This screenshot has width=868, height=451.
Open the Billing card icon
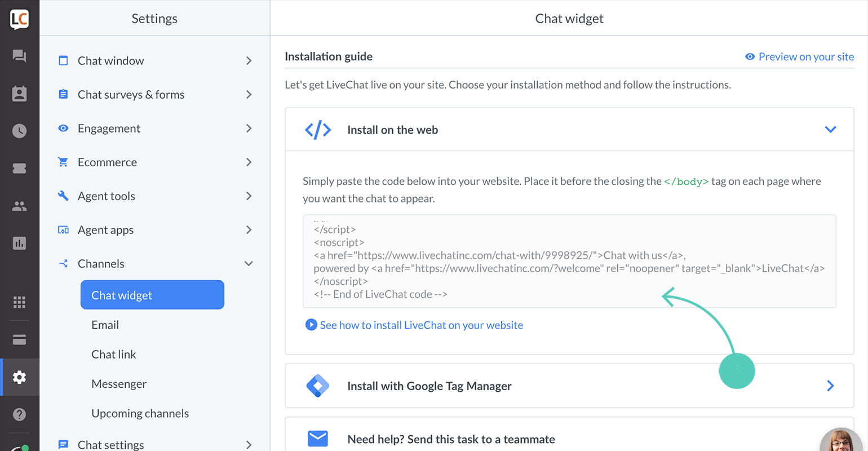19,339
